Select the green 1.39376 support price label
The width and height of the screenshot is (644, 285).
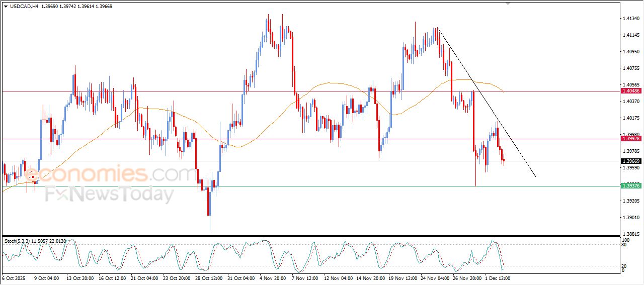coord(631,186)
